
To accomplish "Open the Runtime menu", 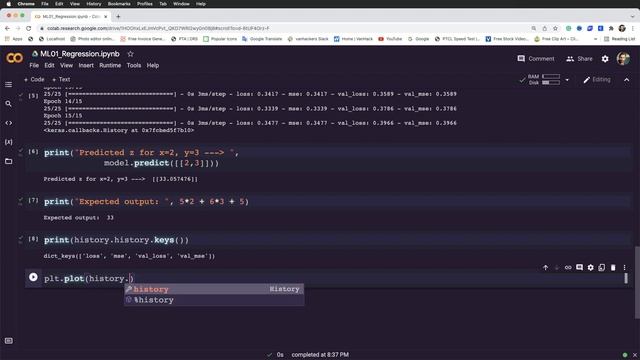I will (110, 65).
